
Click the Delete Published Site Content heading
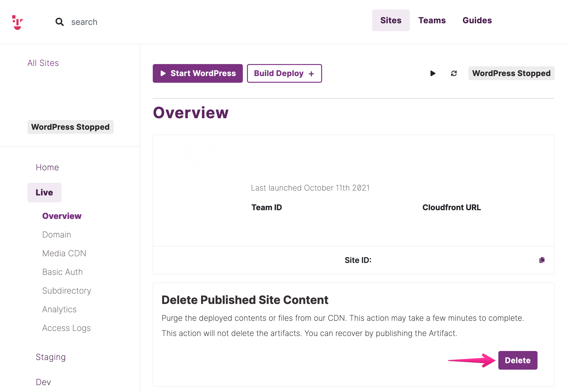pyautogui.click(x=245, y=300)
